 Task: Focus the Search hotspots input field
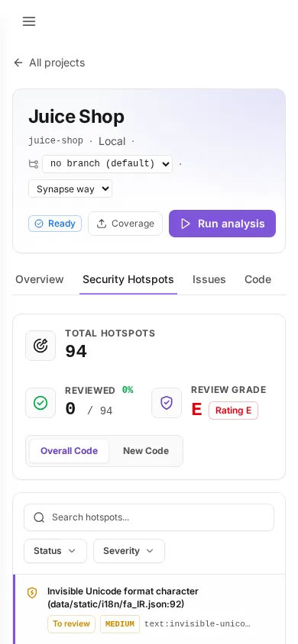149,517
